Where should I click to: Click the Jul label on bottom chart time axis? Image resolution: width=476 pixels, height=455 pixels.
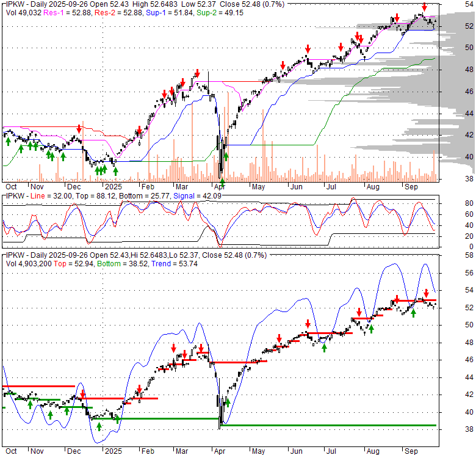pyautogui.click(x=331, y=451)
